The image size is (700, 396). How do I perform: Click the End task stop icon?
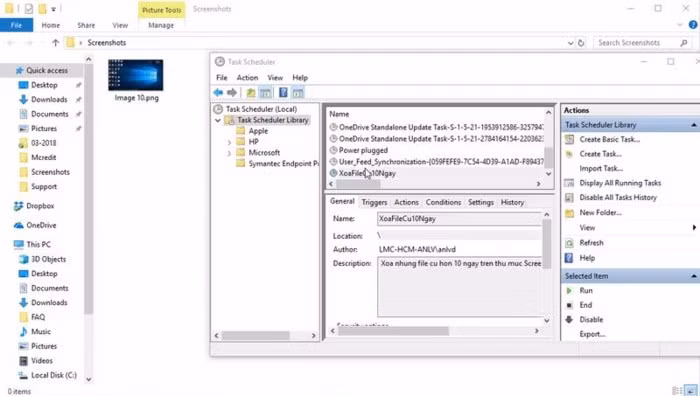pos(569,305)
